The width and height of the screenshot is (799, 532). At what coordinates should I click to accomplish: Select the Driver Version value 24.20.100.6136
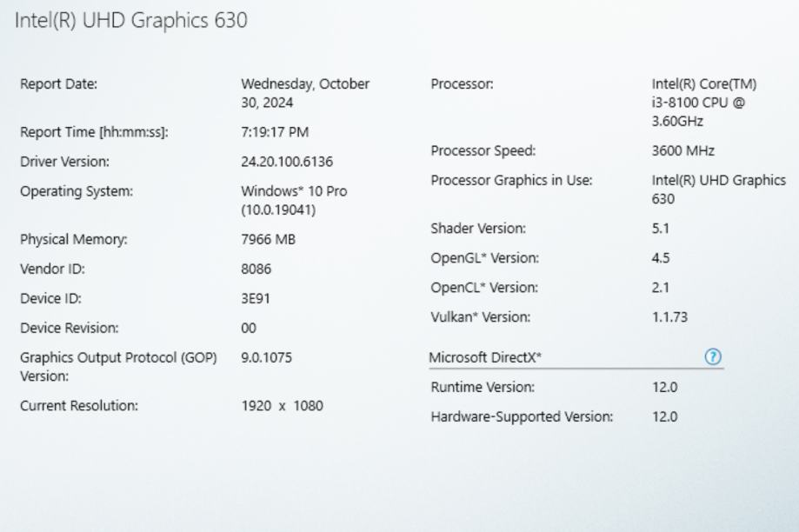pos(286,162)
